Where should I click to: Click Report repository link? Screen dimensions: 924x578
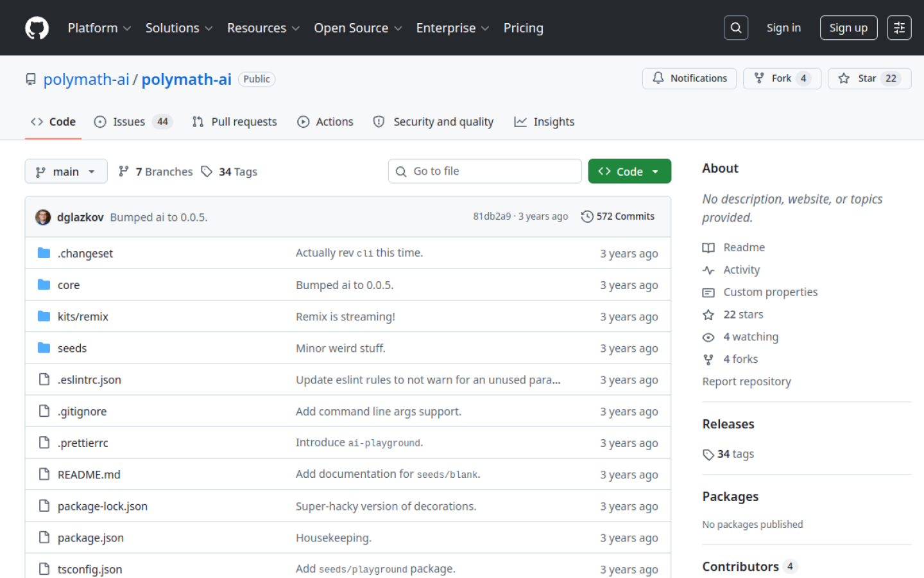pos(746,381)
